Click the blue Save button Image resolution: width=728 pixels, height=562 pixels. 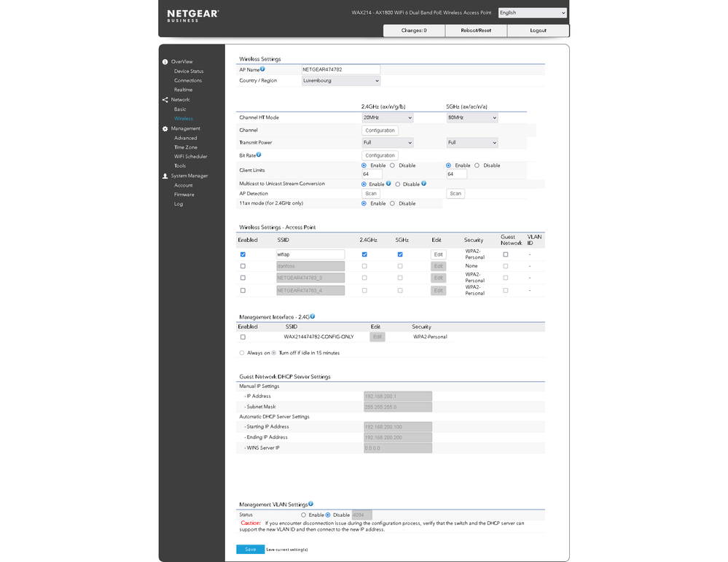click(250, 550)
